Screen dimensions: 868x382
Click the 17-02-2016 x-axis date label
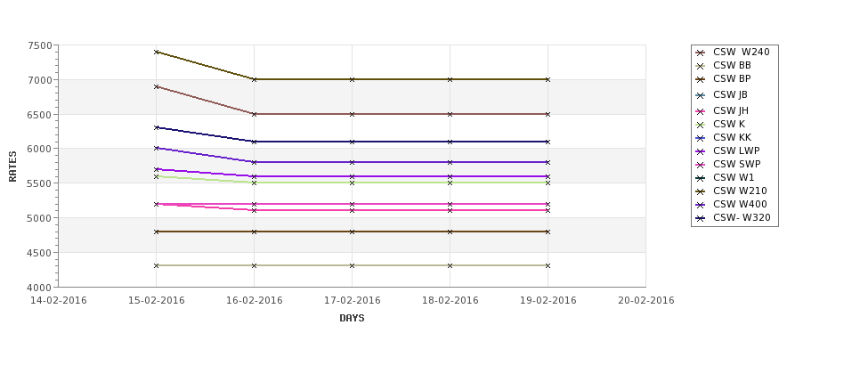352,301
